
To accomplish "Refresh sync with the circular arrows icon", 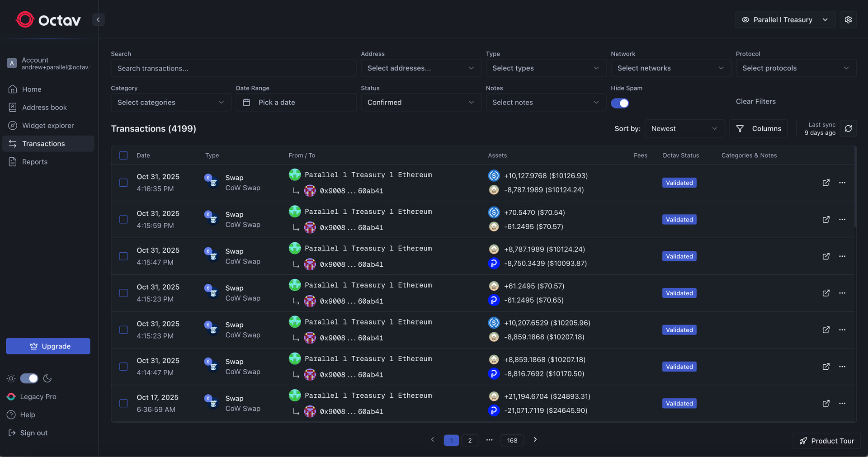I will [848, 129].
